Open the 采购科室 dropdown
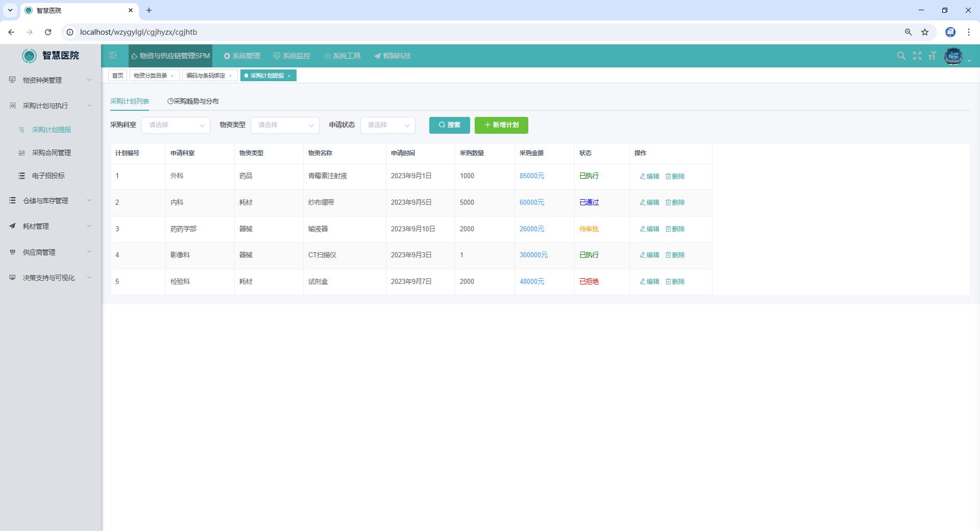 tap(176, 125)
